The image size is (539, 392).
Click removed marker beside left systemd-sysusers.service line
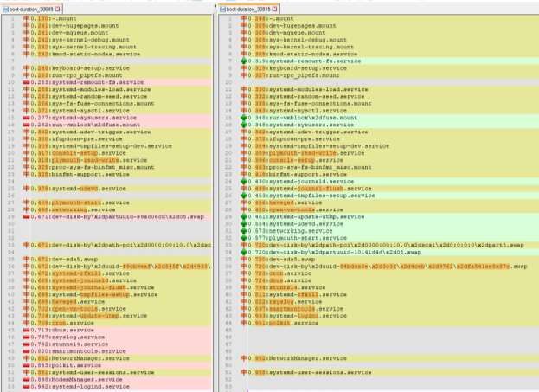[x=27, y=118]
